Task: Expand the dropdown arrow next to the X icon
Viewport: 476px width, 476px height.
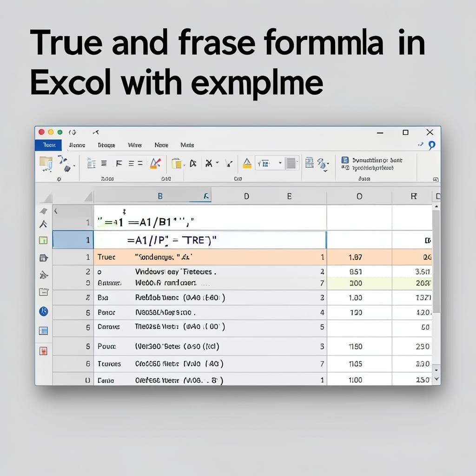Action: click(218, 163)
